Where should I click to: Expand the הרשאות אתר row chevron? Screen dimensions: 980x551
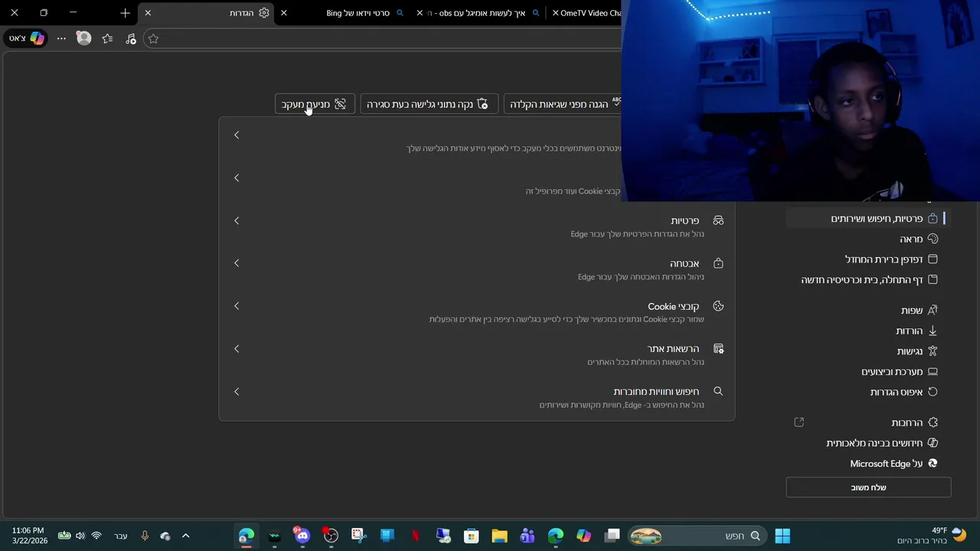237,349
